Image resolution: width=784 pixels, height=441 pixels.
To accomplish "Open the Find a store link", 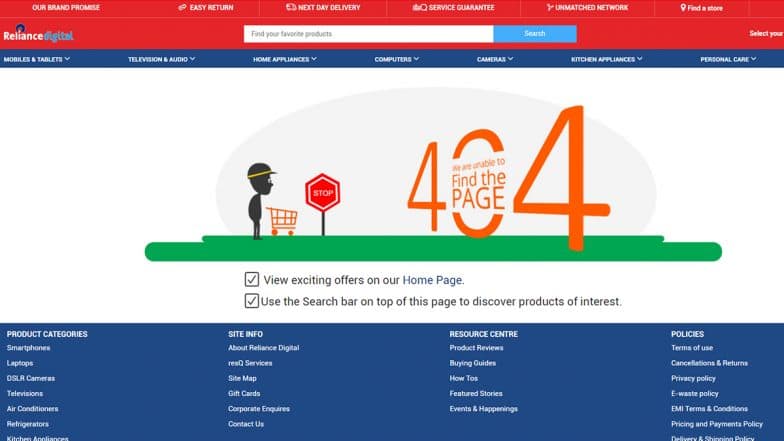I will pyautogui.click(x=705, y=8).
